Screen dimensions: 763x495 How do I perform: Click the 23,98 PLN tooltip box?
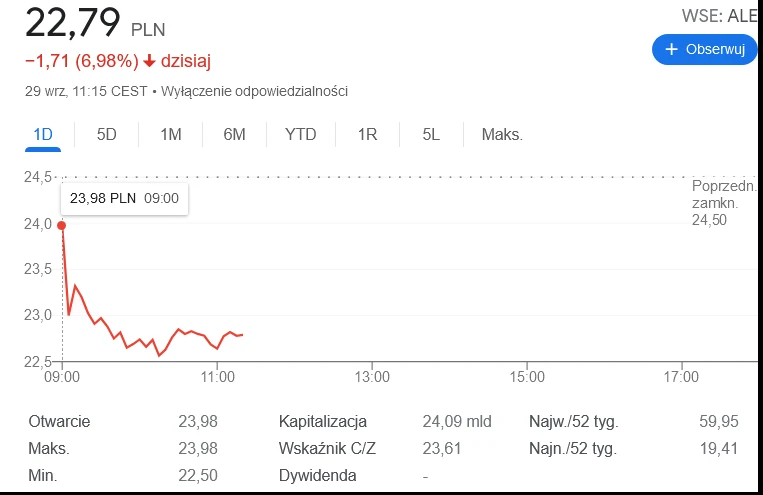125,198
